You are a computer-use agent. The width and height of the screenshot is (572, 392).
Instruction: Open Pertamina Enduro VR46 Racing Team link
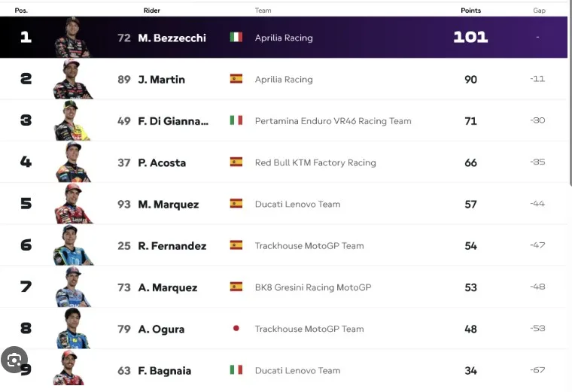point(333,121)
